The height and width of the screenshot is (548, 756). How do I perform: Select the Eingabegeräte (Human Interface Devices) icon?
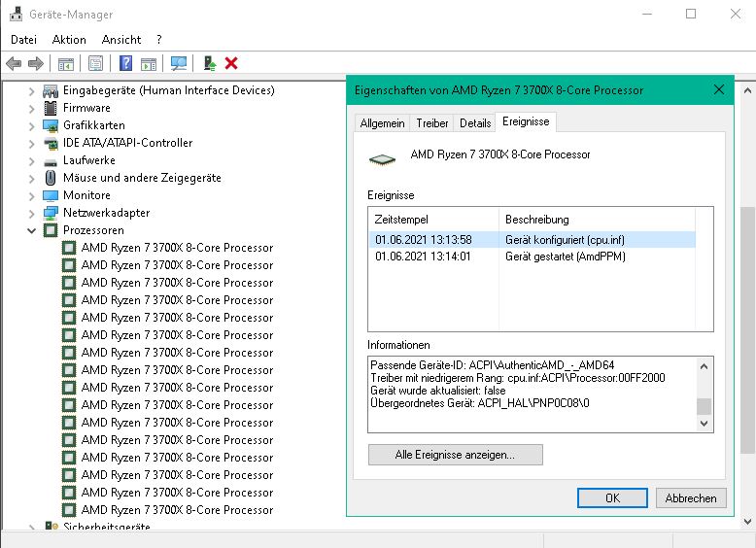click(x=51, y=90)
